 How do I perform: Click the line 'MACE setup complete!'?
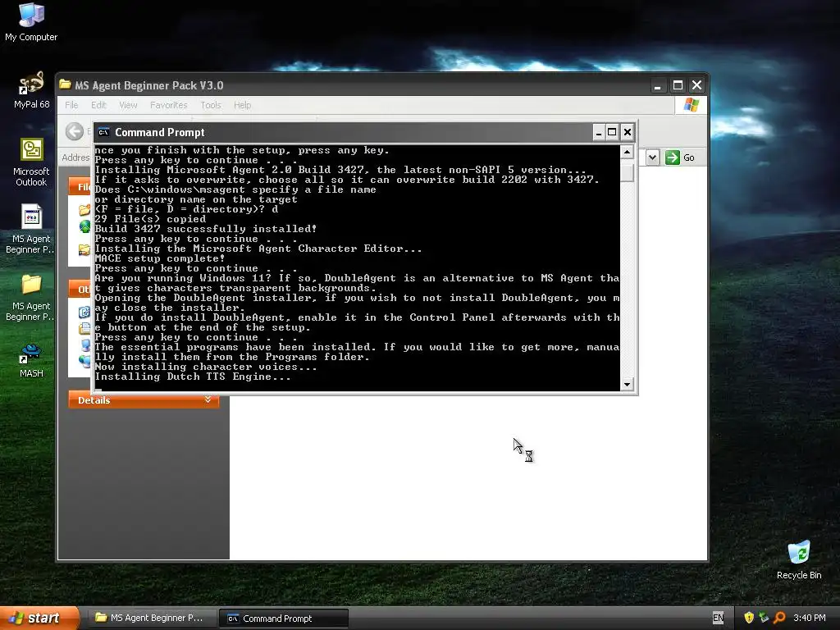(x=160, y=258)
